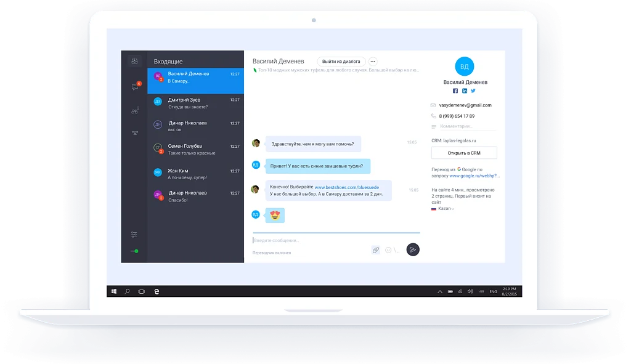Toggle the green online status switch

[x=134, y=251]
